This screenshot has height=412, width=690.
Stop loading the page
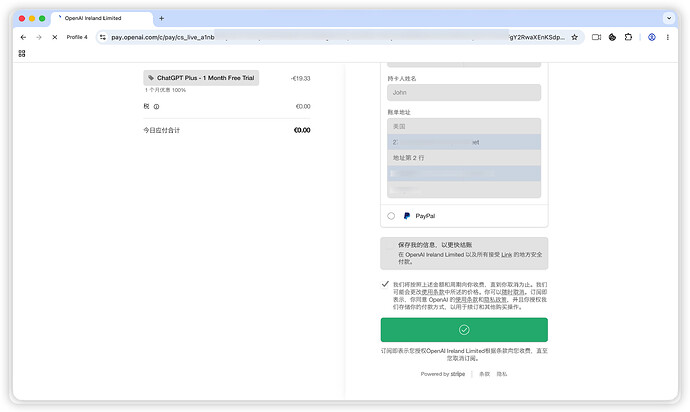(55, 37)
